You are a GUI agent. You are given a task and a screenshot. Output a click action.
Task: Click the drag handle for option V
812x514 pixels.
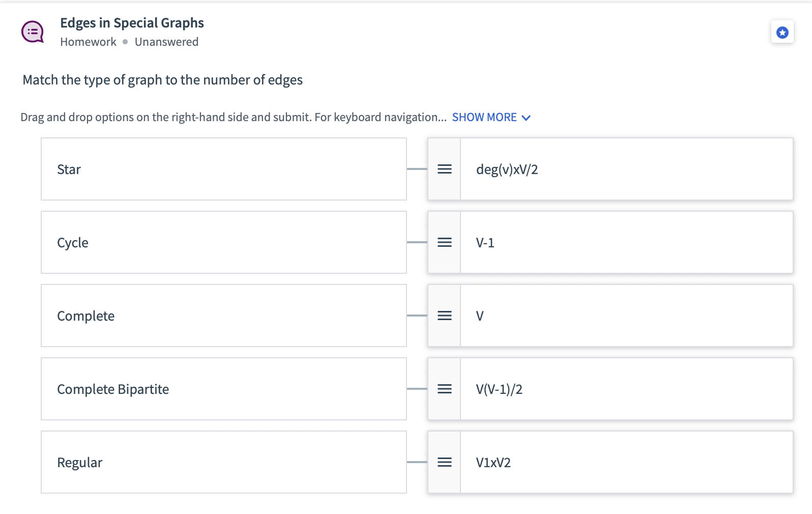click(444, 316)
